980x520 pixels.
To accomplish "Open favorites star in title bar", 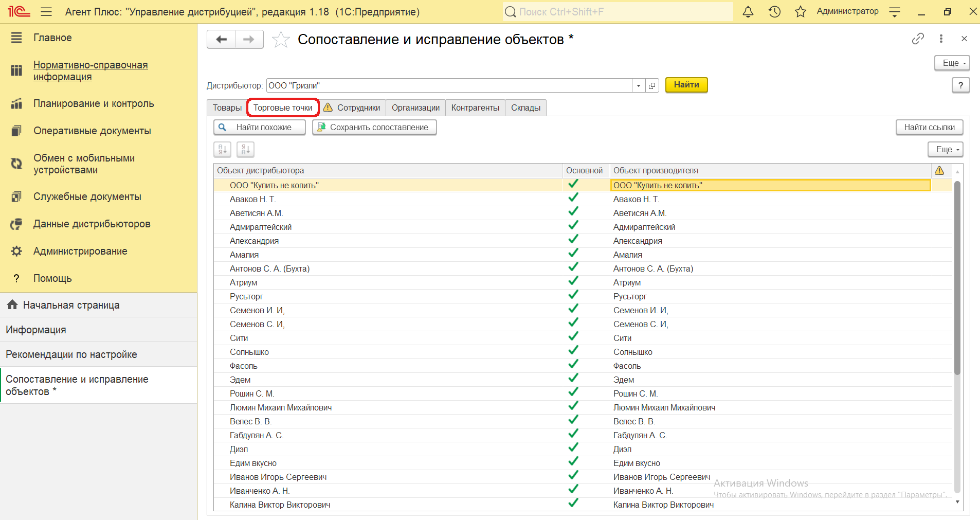I will pyautogui.click(x=801, y=11).
